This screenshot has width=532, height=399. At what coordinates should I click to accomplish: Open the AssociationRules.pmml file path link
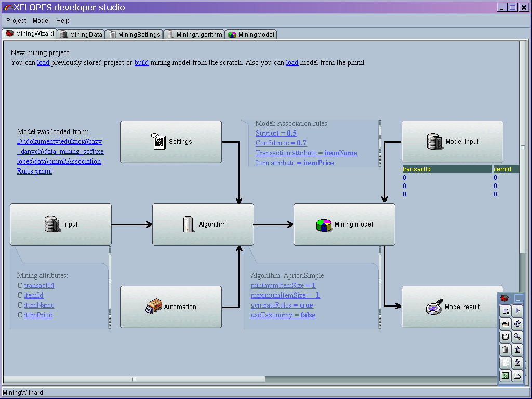[x=60, y=156]
